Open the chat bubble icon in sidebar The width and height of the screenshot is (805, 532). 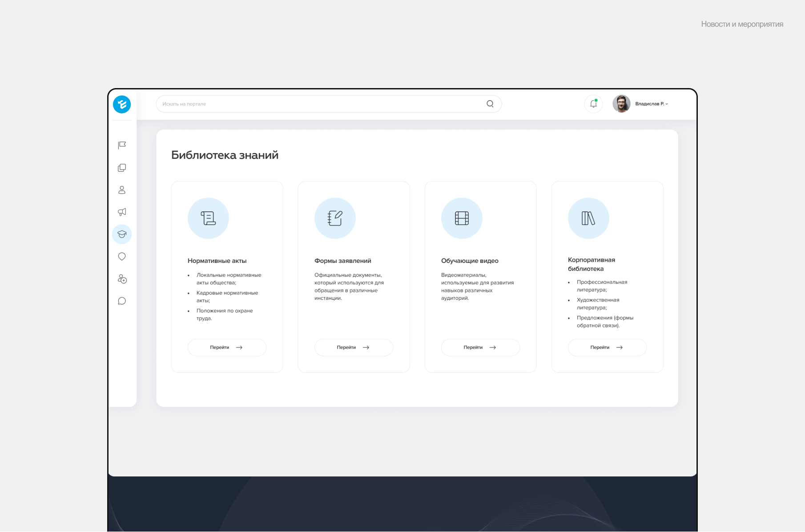122,301
